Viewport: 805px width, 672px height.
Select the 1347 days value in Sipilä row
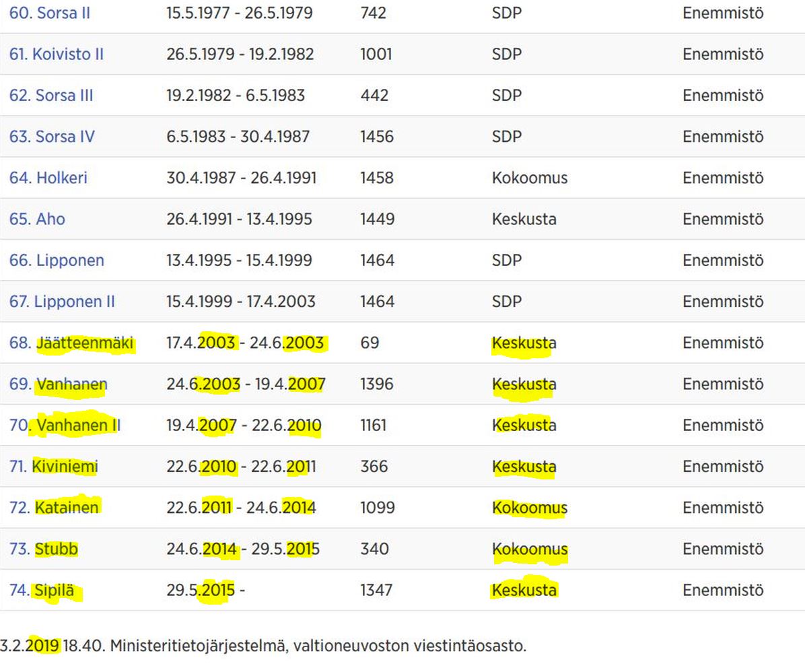click(x=377, y=591)
